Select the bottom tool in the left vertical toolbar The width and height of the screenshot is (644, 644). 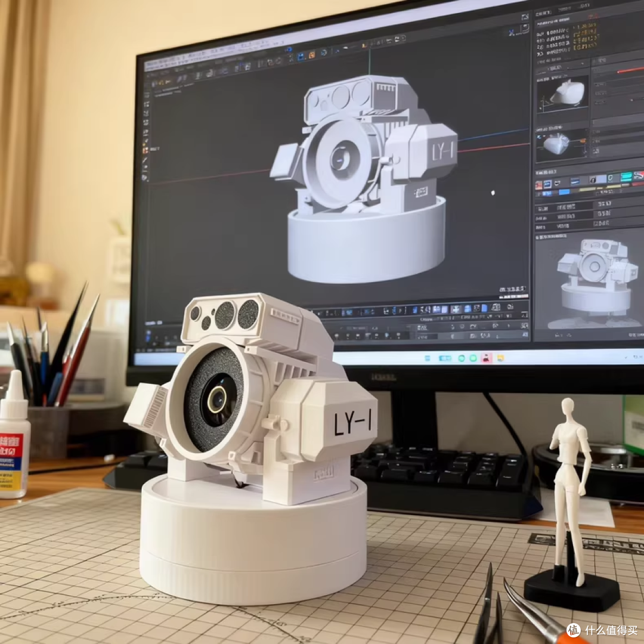[x=144, y=178]
